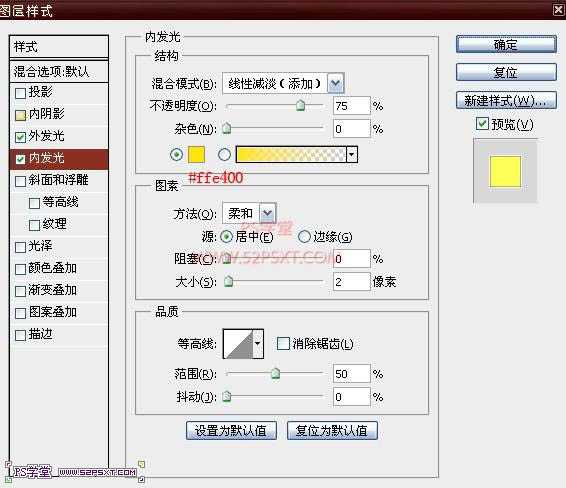566x488 pixels.
Task: Click the yellow glow color swatch
Action: pyautogui.click(x=196, y=155)
